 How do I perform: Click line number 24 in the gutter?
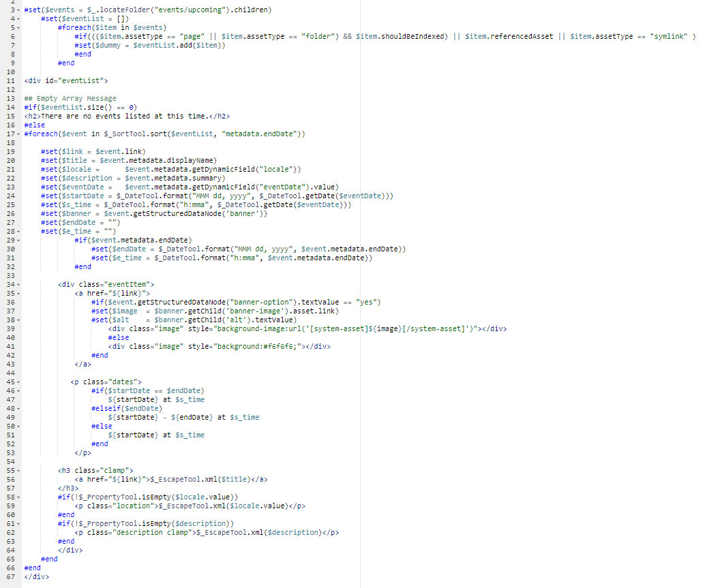[10, 196]
